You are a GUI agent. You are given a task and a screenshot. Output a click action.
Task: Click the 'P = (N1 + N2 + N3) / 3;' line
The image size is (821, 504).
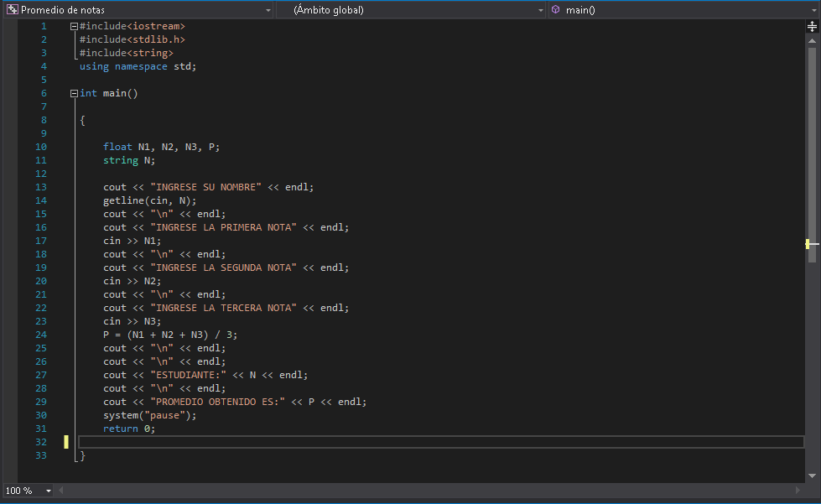(x=170, y=335)
